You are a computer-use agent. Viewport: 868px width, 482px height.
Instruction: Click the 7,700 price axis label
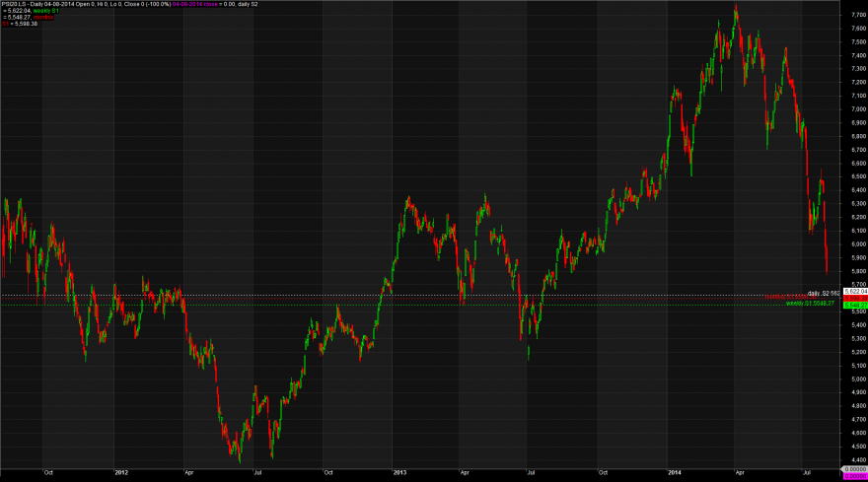pyautogui.click(x=858, y=15)
